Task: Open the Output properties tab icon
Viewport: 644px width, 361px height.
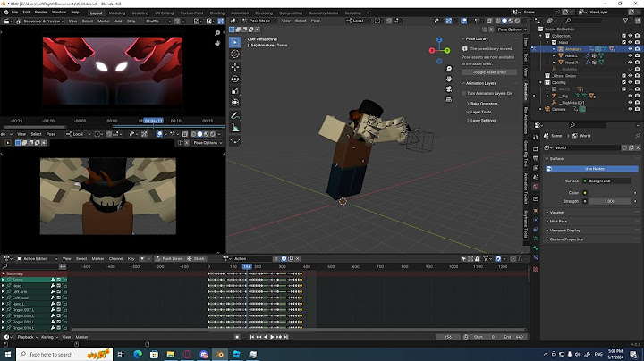Action: tap(536, 158)
